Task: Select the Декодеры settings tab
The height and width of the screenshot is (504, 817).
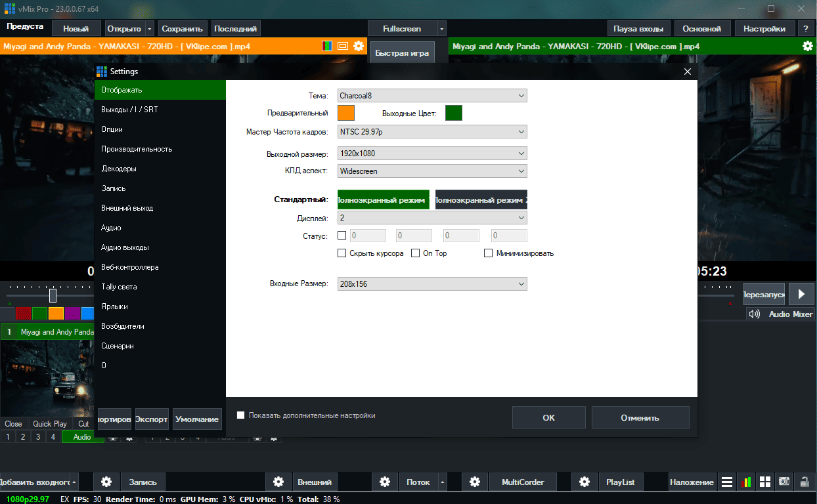Action: click(160, 169)
